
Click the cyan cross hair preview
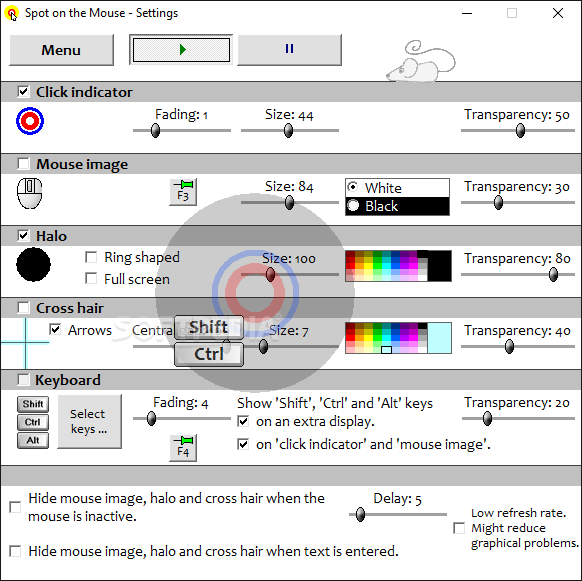point(25,343)
